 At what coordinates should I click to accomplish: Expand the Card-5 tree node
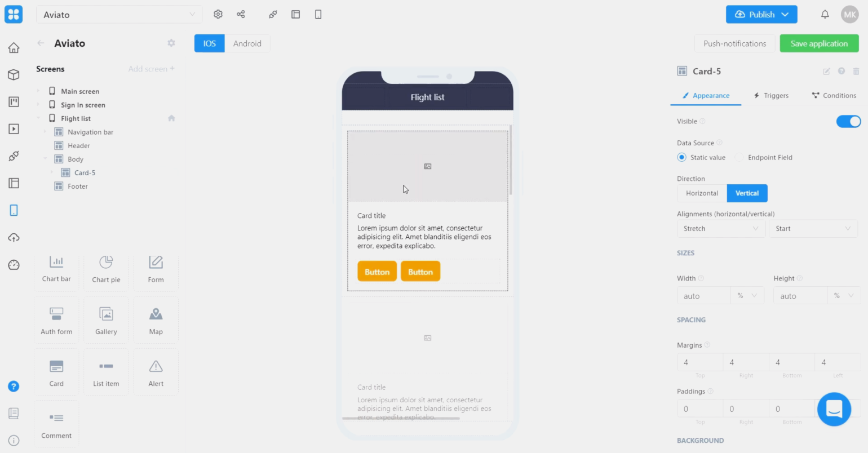click(x=52, y=173)
